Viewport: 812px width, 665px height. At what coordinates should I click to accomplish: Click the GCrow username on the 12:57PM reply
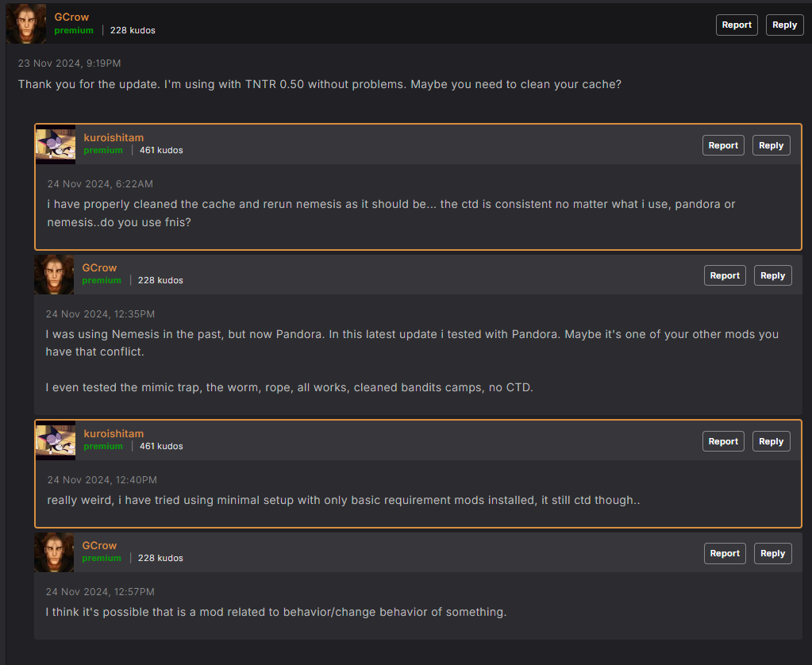[x=99, y=545]
